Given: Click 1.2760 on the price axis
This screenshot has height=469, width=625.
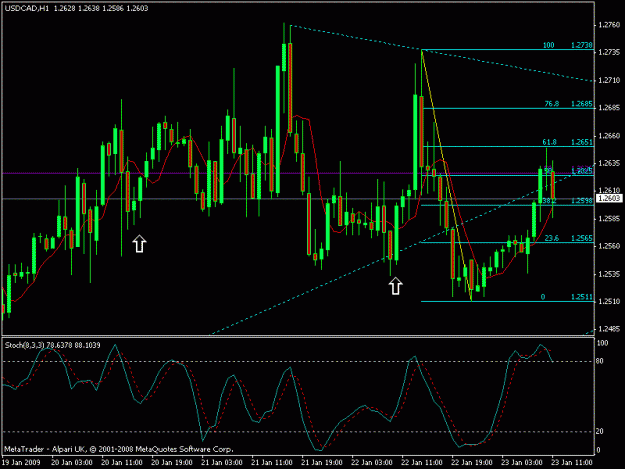Looking at the screenshot, I should pos(609,25).
